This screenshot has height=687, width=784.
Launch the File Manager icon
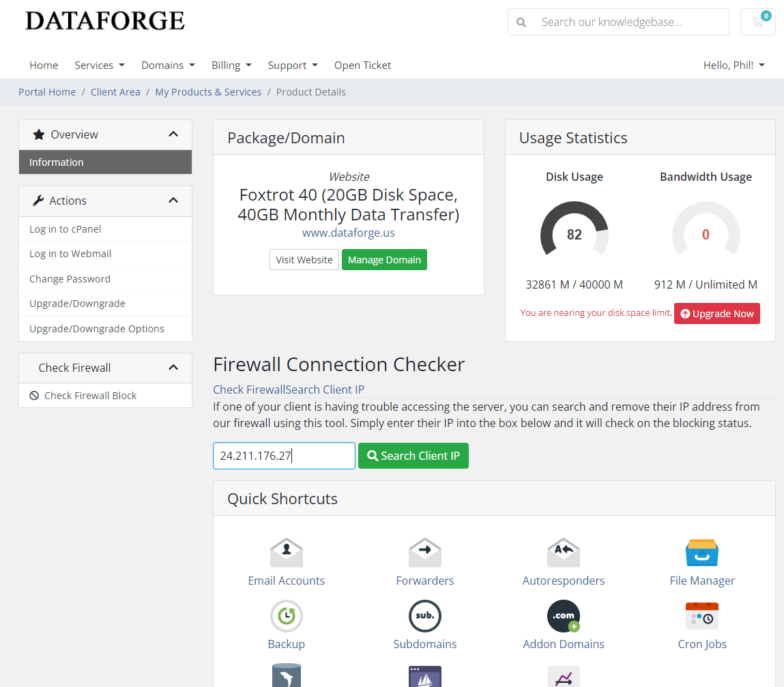702,552
